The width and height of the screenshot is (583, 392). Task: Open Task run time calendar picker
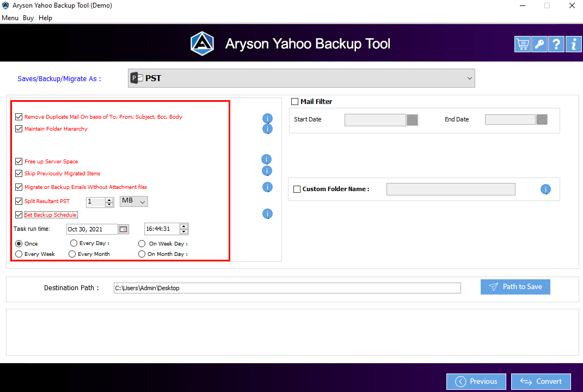tap(124, 229)
